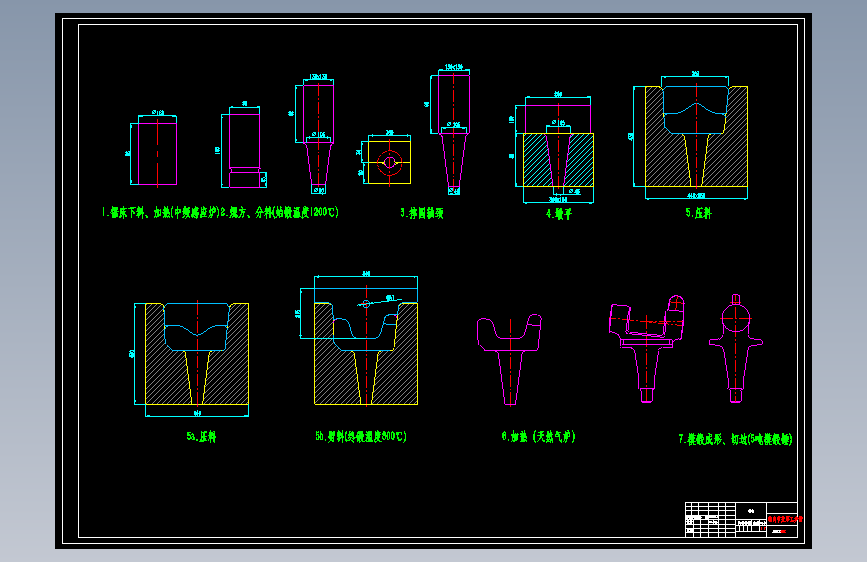The width and height of the screenshot is (867, 562).
Task: Click the side view of the finished forging
Action: pyautogui.click(x=735, y=348)
